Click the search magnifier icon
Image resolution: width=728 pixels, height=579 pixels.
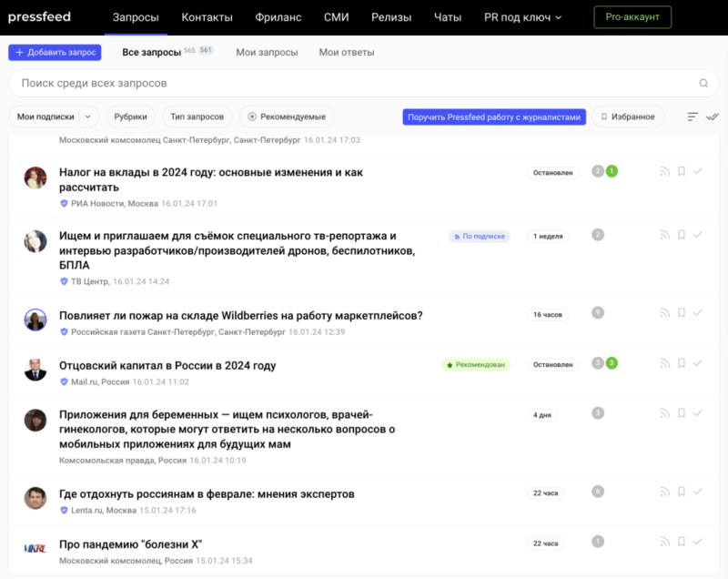click(703, 83)
